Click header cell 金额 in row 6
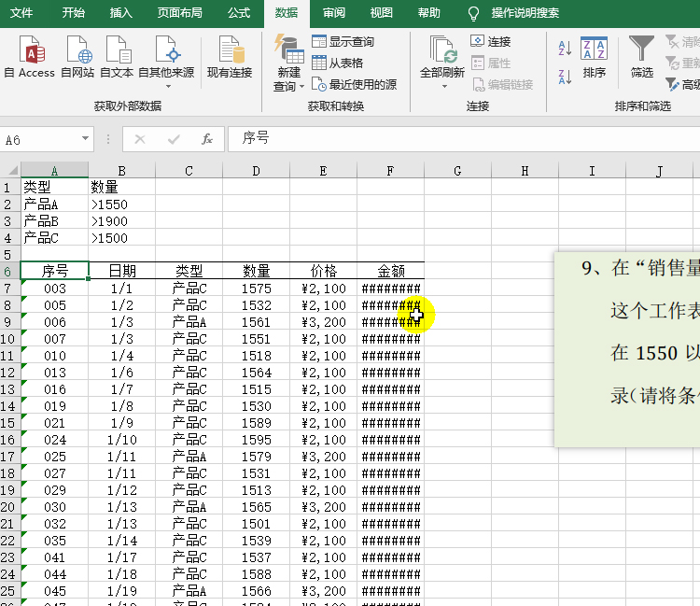Image resolution: width=700 pixels, height=606 pixels. [x=391, y=271]
